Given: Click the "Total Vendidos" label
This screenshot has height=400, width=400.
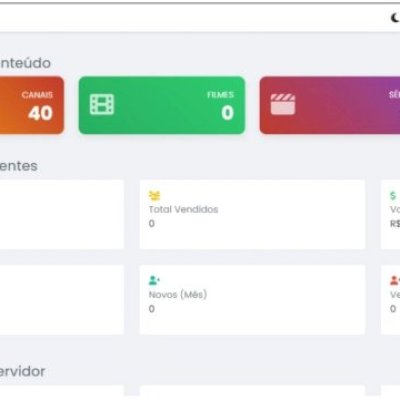Looking at the screenshot, I should tap(183, 210).
